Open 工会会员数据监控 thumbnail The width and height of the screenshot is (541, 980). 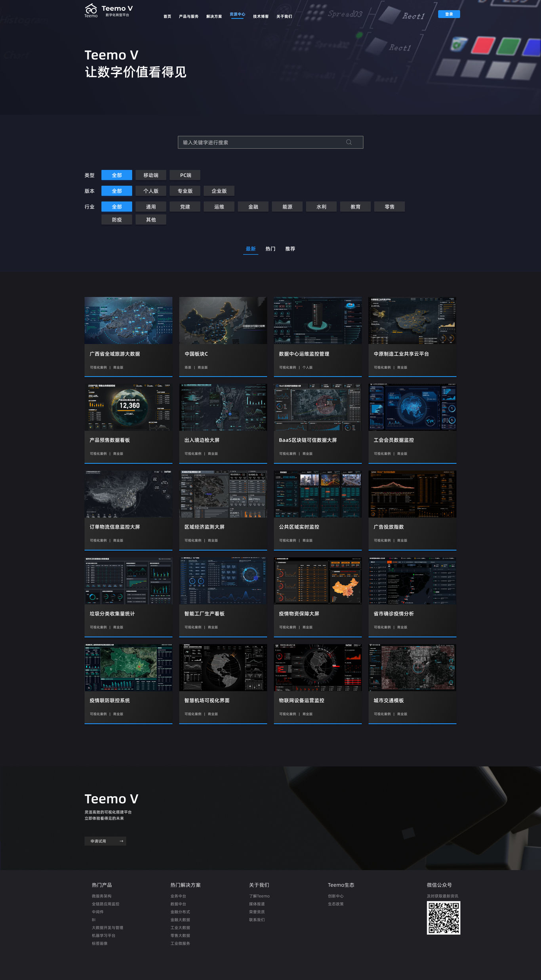click(x=412, y=407)
